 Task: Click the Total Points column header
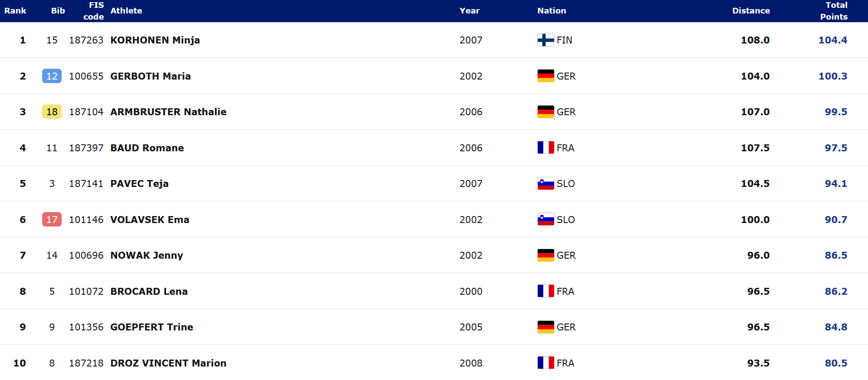[x=834, y=11]
